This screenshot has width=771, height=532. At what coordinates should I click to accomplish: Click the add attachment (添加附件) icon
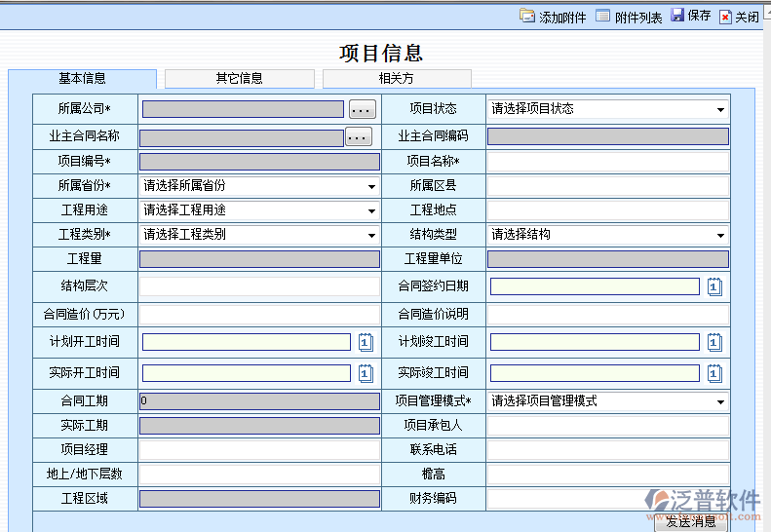[x=527, y=17]
